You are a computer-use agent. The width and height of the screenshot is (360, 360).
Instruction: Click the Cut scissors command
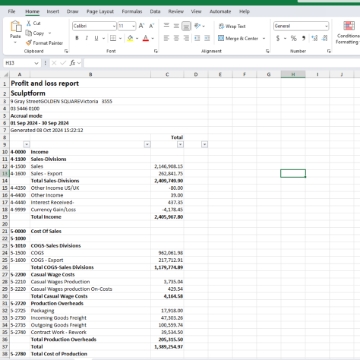(33, 23)
